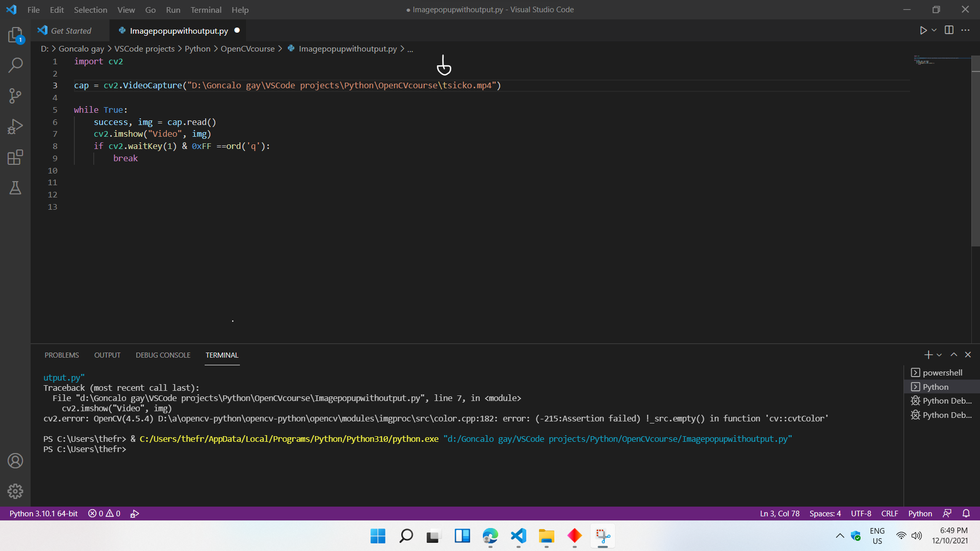Switch to the DEBUG CONSOLE tab
This screenshot has width=980, height=551.
coord(163,355)
